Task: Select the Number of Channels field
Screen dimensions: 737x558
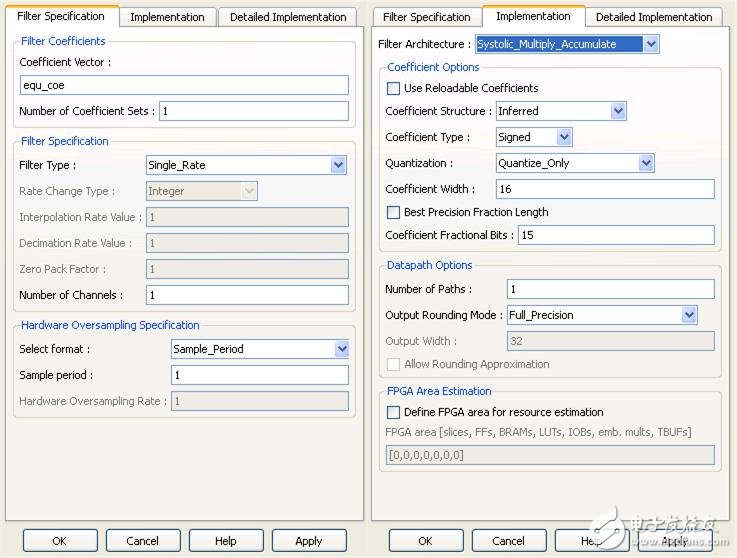Action: pyautogui.click(x=246, y=295)
